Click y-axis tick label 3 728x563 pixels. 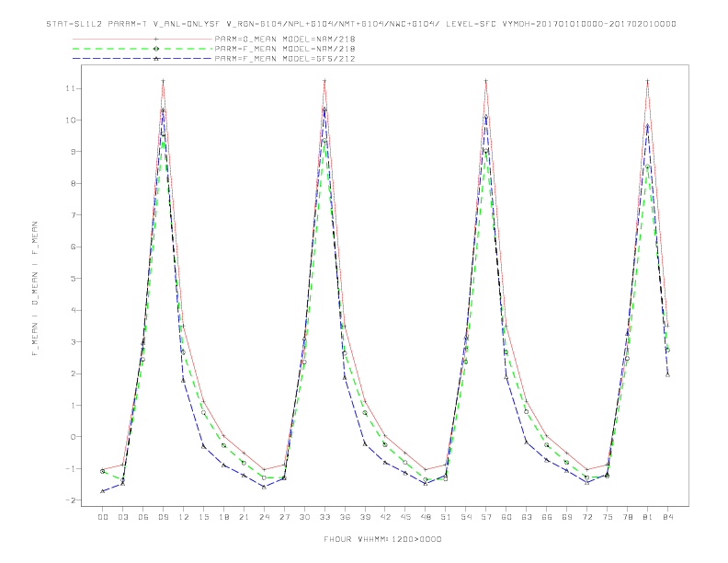74,341
